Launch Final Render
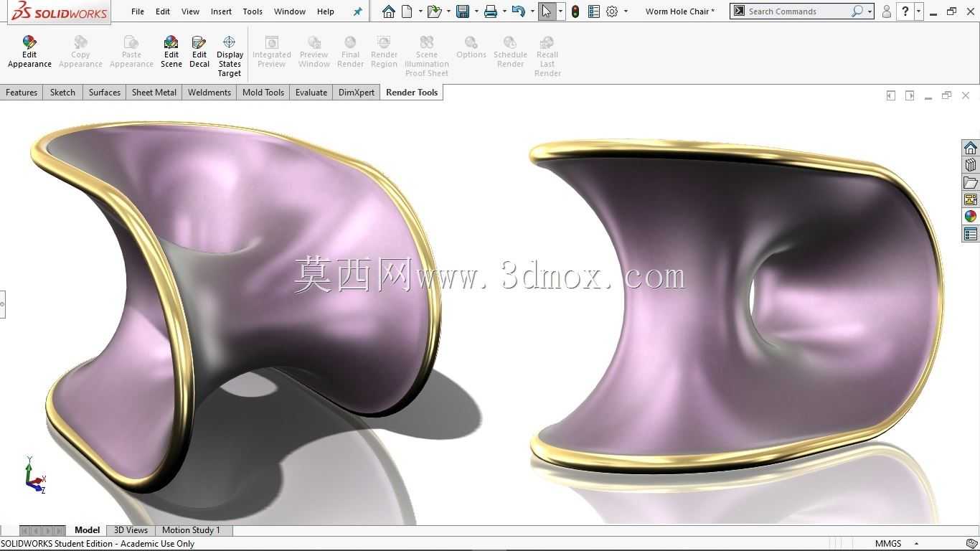 350,52
